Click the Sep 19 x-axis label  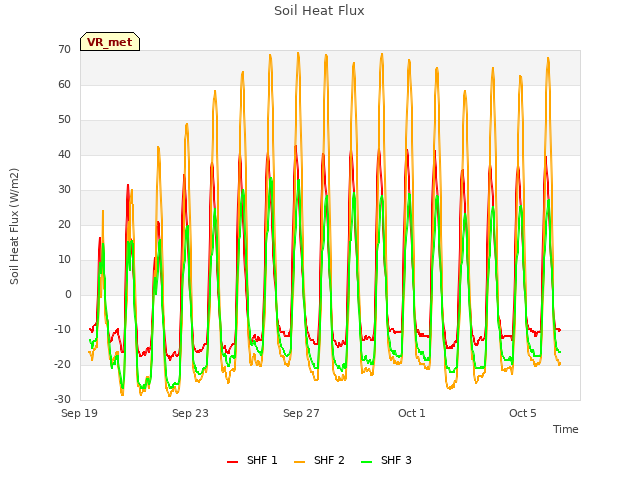(80, 413)
